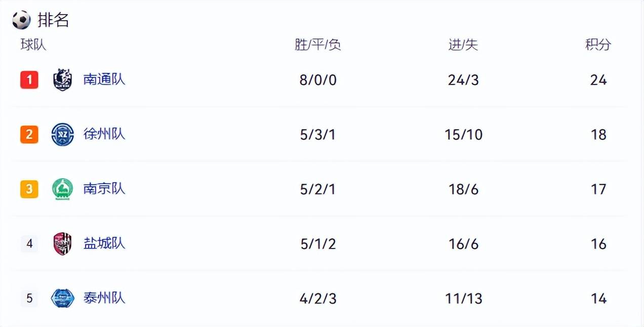
Task: Select the 徐州队 blue XZ crest
Action: tap(63, 135)
